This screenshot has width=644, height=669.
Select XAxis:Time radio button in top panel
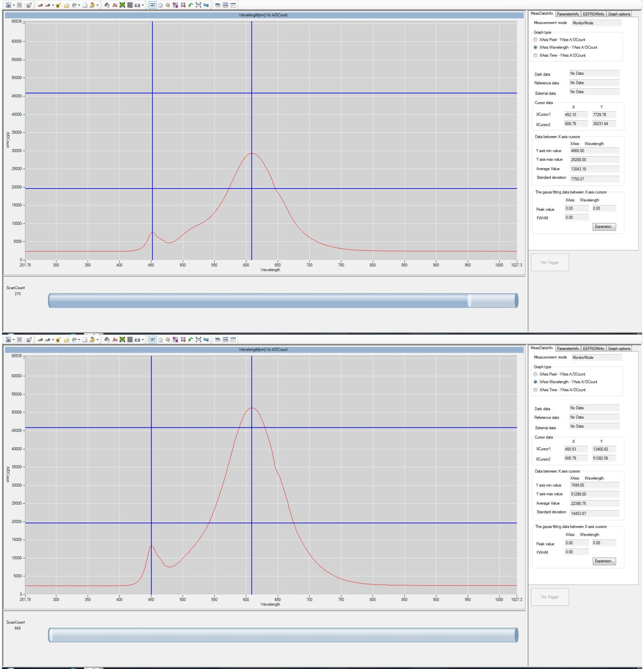(535, 55)
